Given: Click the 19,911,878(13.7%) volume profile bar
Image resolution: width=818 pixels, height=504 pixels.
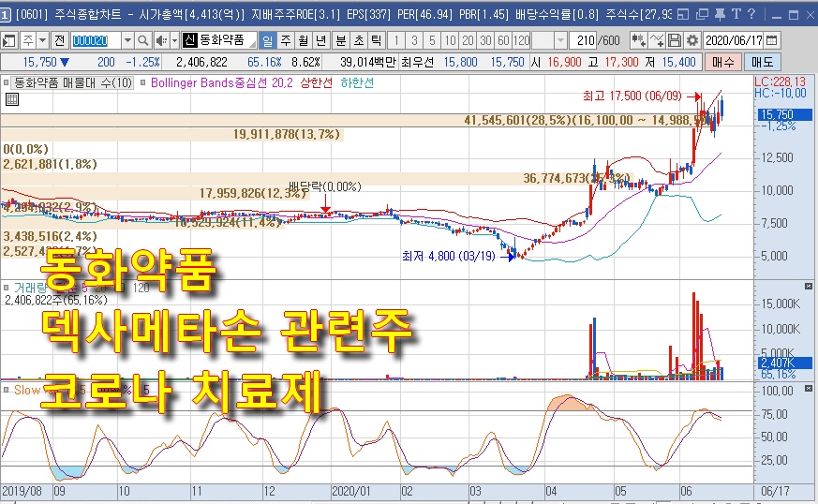Looking at the screenshot, I should click(x=171, y=135).
